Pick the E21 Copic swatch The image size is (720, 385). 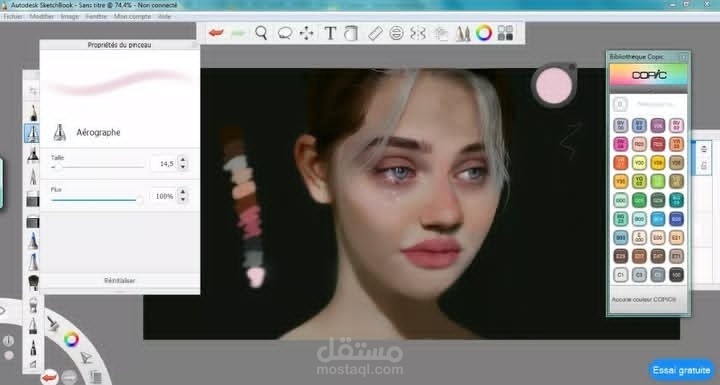pyautogui.click(x=676, y=237)
